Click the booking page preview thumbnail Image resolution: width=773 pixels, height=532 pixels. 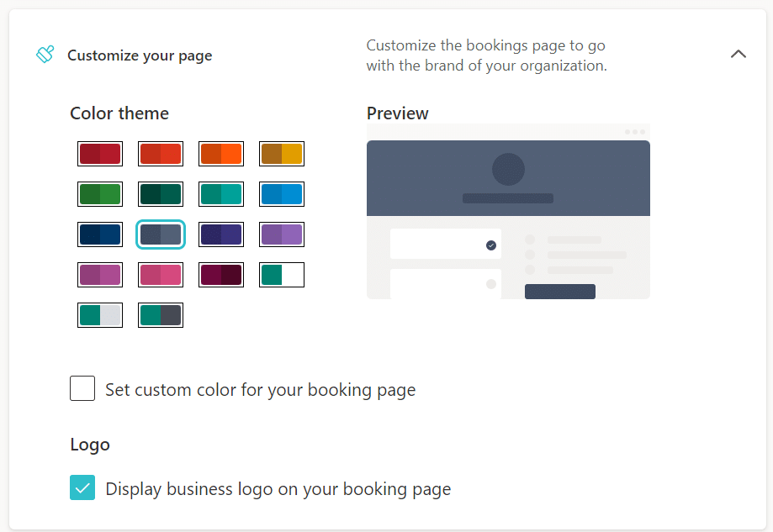point(508,211)
